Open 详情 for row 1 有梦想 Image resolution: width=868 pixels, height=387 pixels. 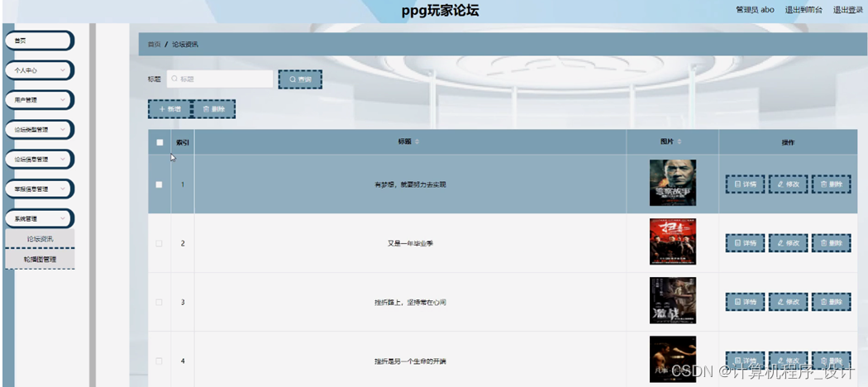pyautogui.click(x=745, y=184)
